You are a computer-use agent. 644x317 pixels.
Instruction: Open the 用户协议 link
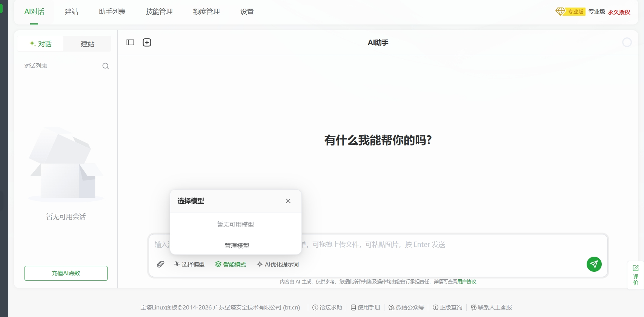click(467, 282)
